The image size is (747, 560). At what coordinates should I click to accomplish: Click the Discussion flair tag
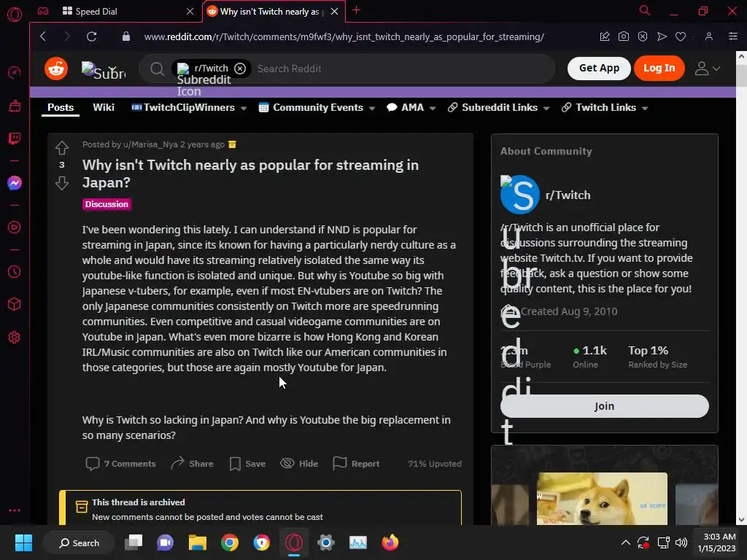[x=107, y=204]
